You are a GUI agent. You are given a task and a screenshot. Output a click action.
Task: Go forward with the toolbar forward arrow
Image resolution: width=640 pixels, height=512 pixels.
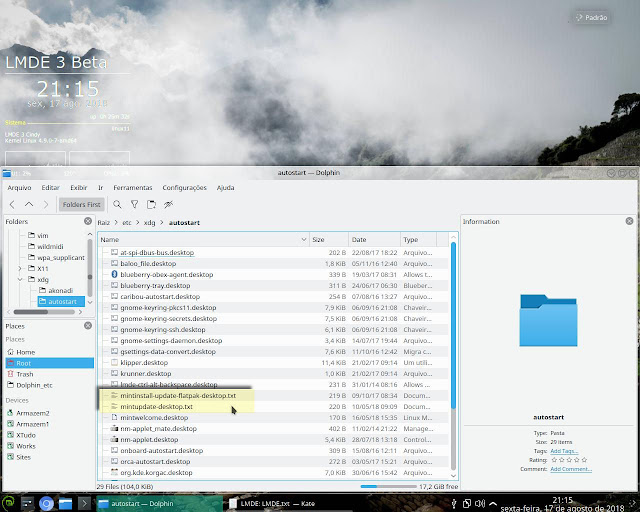[x=46, y=205]
